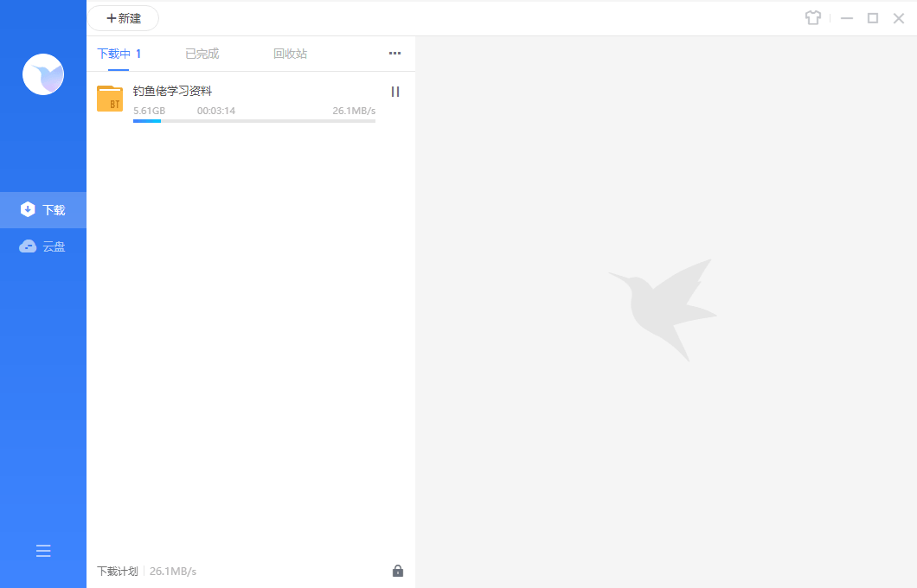
Task: Click the lock icon in the bottom bar
Action: click(x=398, y=571)
